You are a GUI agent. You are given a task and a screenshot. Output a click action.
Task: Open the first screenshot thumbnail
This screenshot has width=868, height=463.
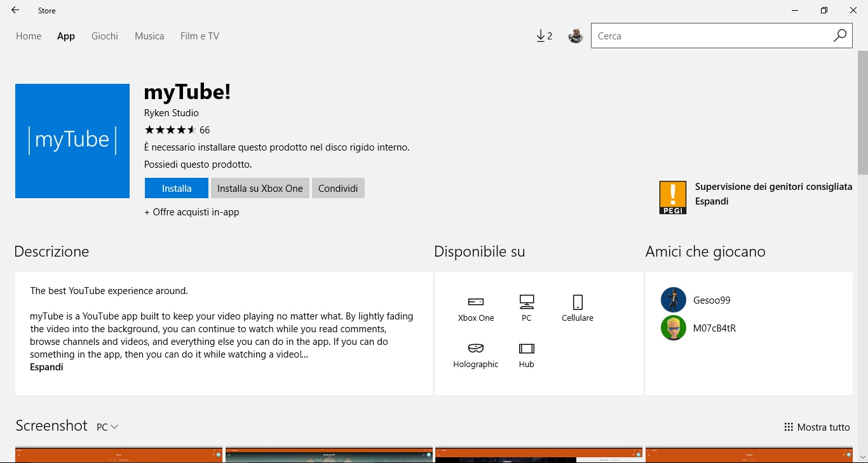tap(119, 454)
